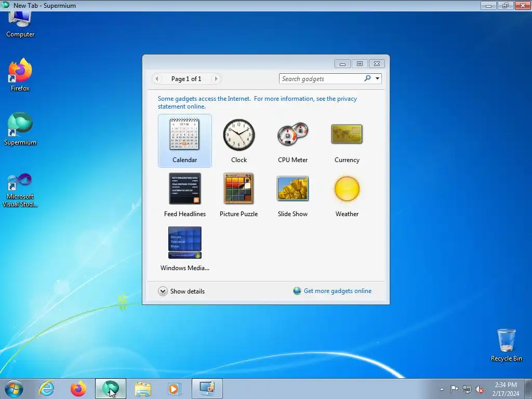Select the Feed Headlines gadget
The height and width of the screenshot is (399, 532).
click(x=184, y=195)
